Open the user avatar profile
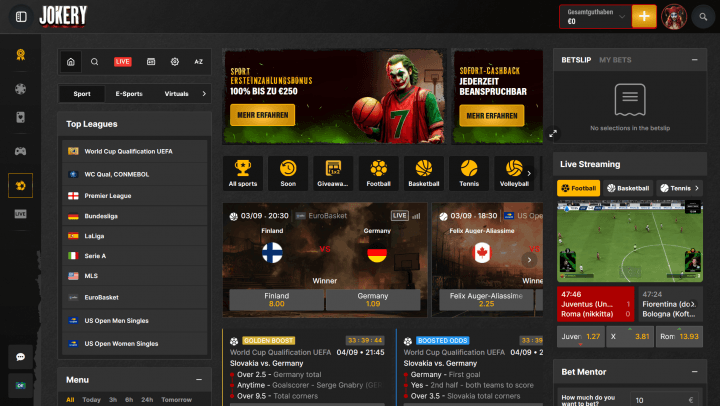720x406 pixels. click(x=674, y=17)
